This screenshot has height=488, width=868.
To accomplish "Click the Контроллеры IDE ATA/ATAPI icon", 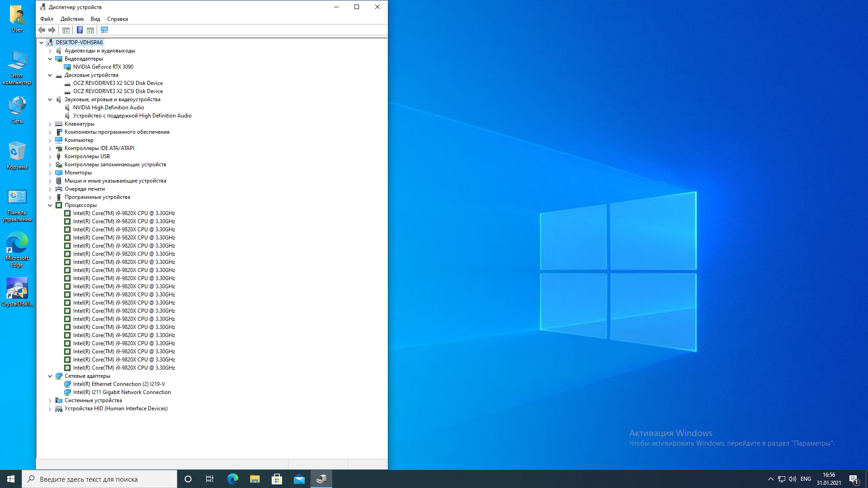I will pyautogui.click(x=59, y=148).
